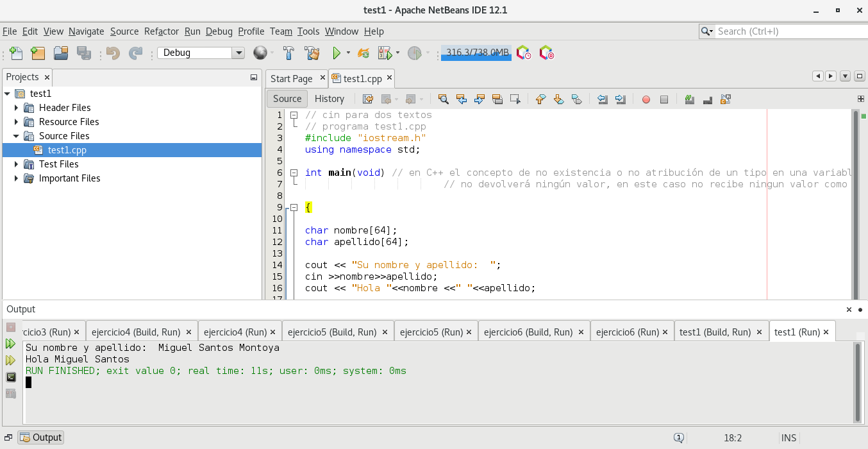Click the green Re-run icon in Output
This screenshot has width=868, height=449.
pos(11,344)
